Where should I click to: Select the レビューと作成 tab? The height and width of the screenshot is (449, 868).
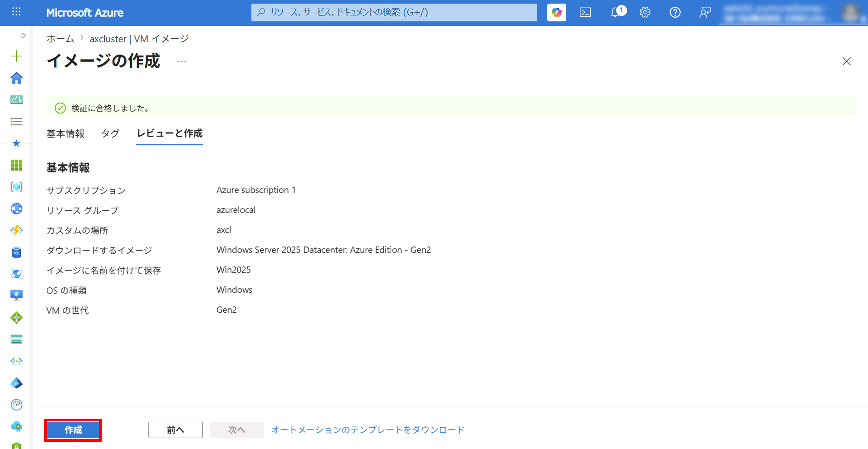pos(169,133)
